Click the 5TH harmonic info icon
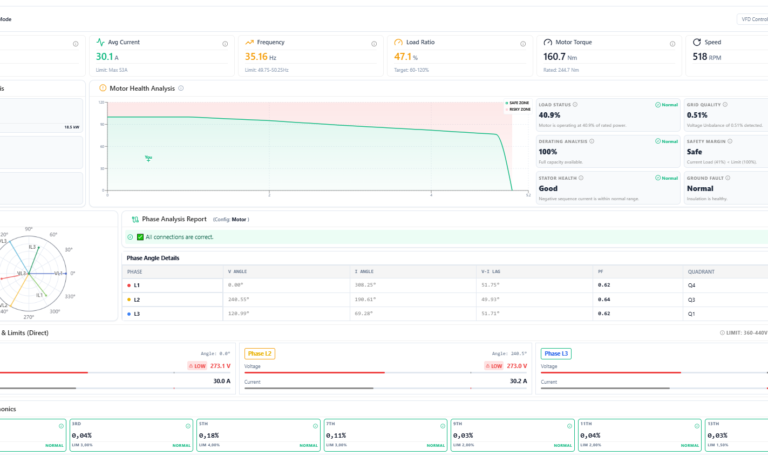The image size is (768, 456). [315, 426]
